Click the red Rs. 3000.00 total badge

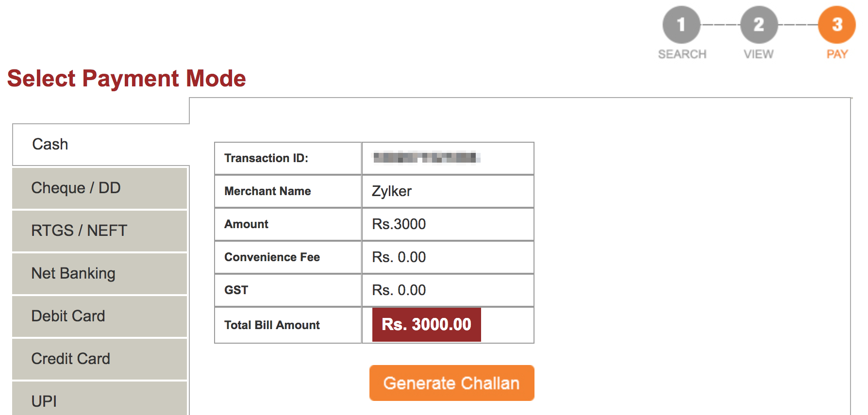[426, 324]
